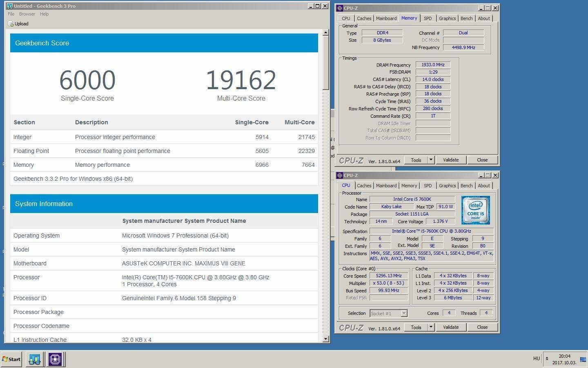
Task: Show hidden system tray icons
Action: click(547, 359)
